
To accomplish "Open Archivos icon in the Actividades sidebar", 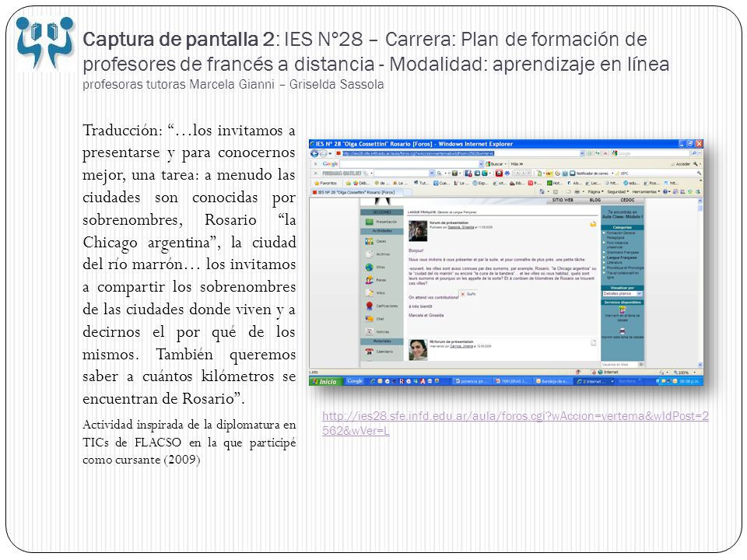I will [369, 254].
